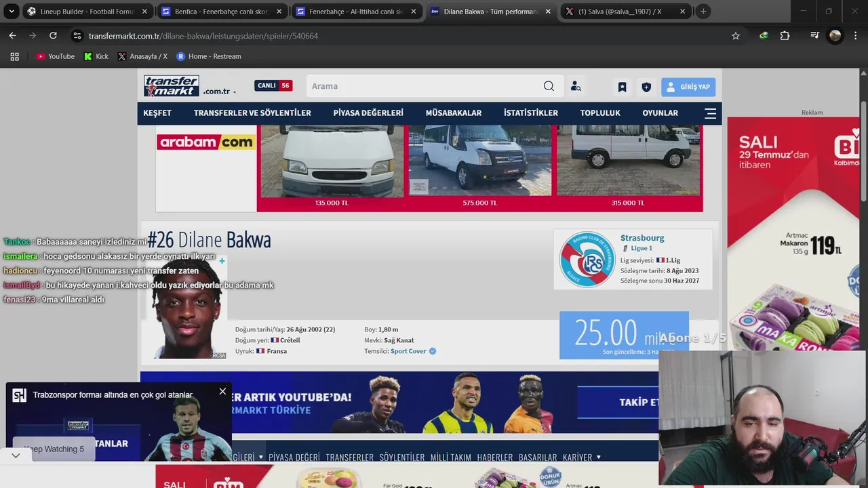Viewport: 868px width, 488px height.
Task: Bookmark this page with star icon
Action: pos(736,36)
